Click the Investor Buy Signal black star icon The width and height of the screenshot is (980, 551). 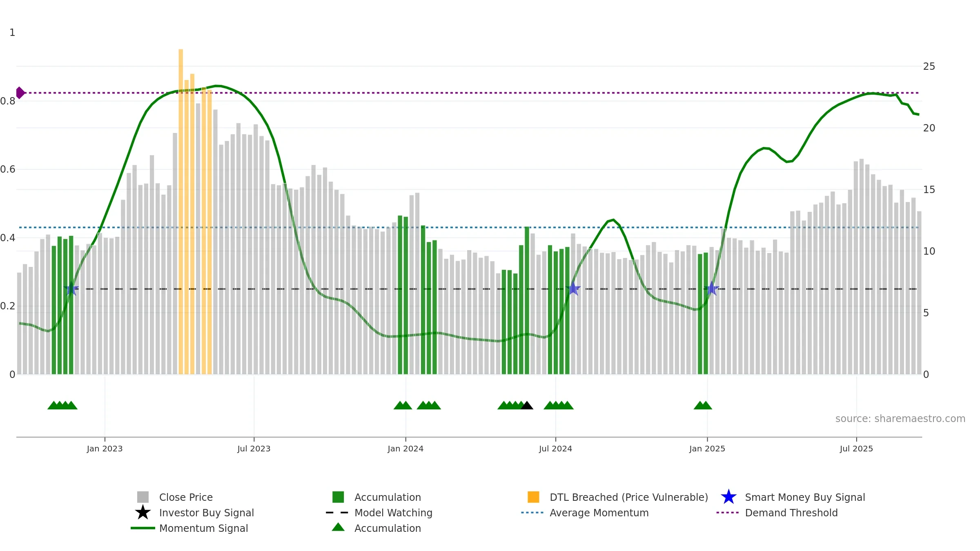click(143, 513)
